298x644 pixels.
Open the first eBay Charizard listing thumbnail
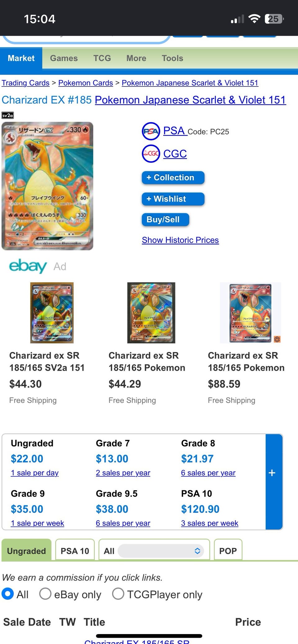coord(52,313)
